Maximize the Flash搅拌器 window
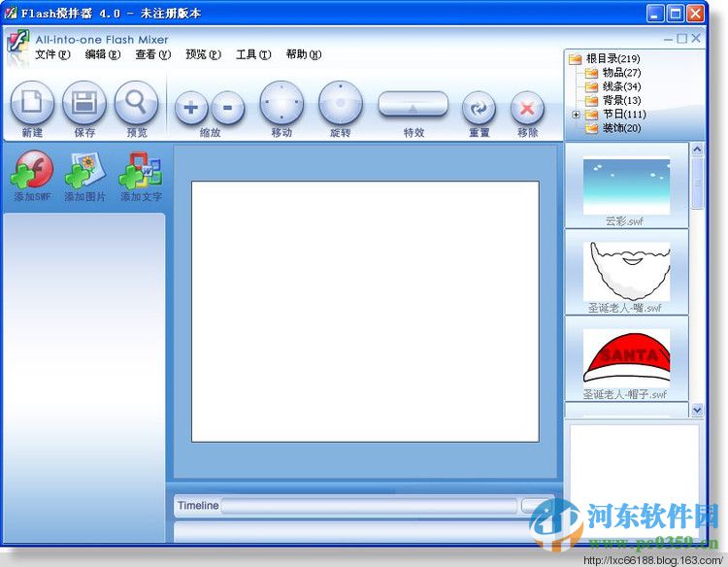The image size is (728, 567). (x=675, y=14)
